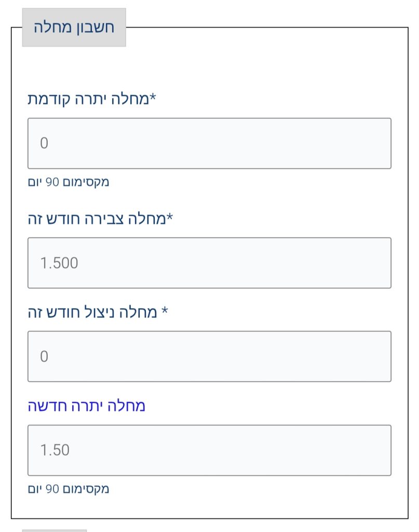Click the 'חשבון מחלה' section legend
419x532 pixels.
point(74,28)
